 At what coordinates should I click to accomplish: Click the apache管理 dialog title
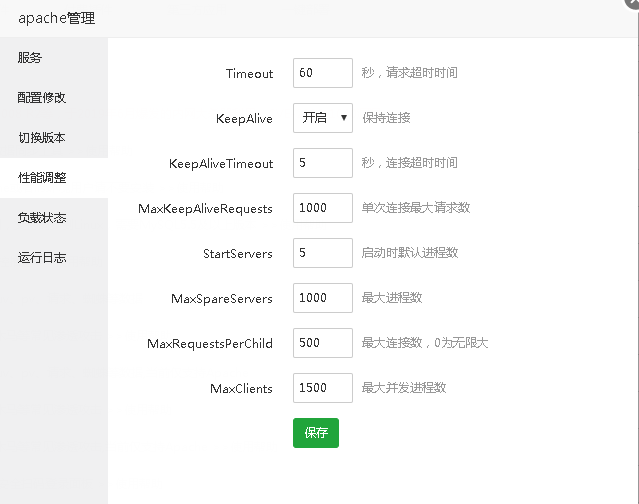coord(57,18)
